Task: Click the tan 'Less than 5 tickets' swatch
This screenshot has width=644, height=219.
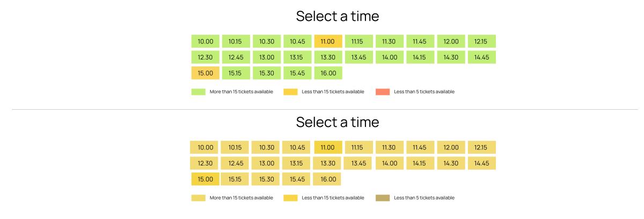Action: [x=383, y=198]
